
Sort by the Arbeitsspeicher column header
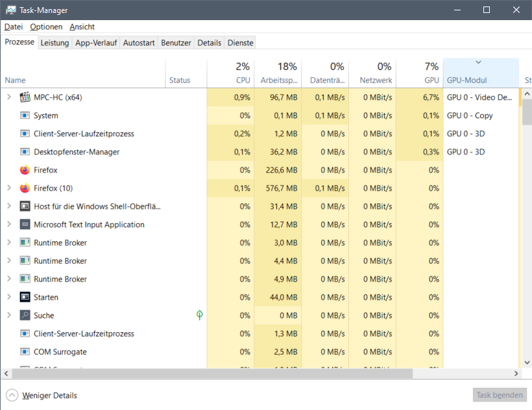(x=278, y=73)
